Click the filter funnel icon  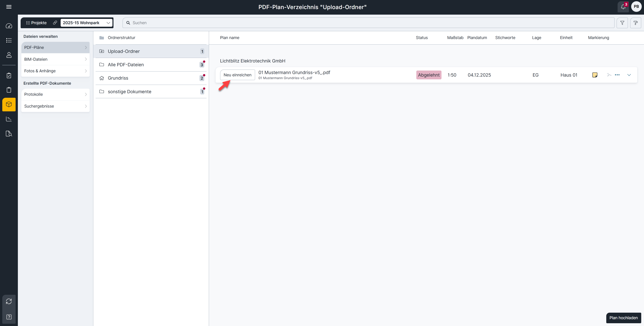click(x=622, y=23)
